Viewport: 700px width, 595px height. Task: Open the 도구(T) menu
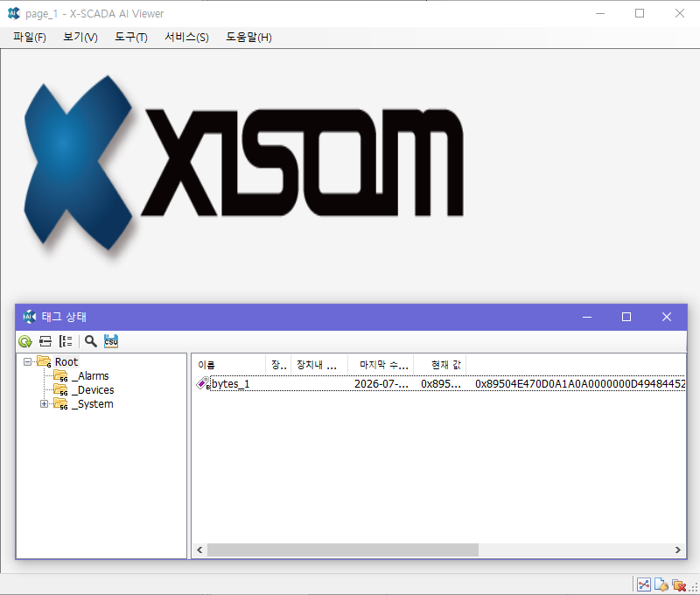pos(130,37)
